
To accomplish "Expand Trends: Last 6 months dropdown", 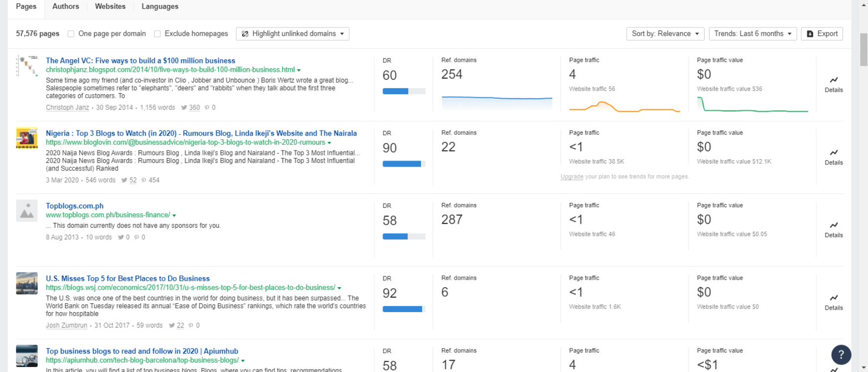I will 752,34.
